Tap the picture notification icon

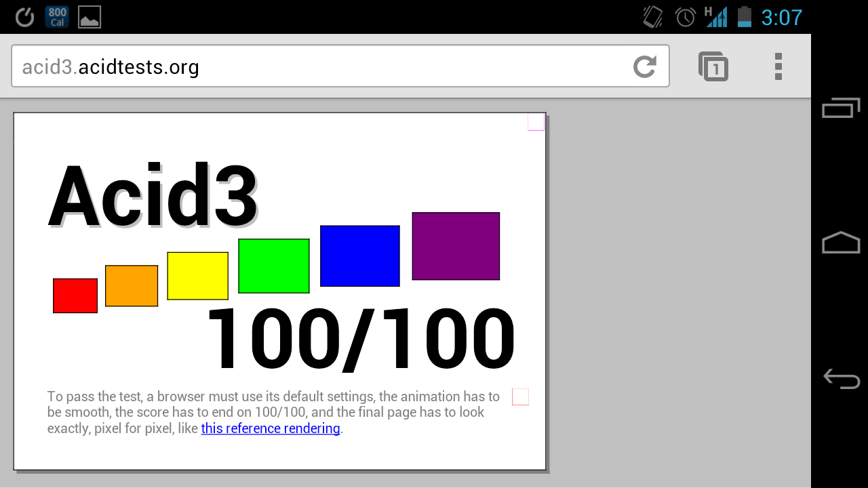(90, 17)
